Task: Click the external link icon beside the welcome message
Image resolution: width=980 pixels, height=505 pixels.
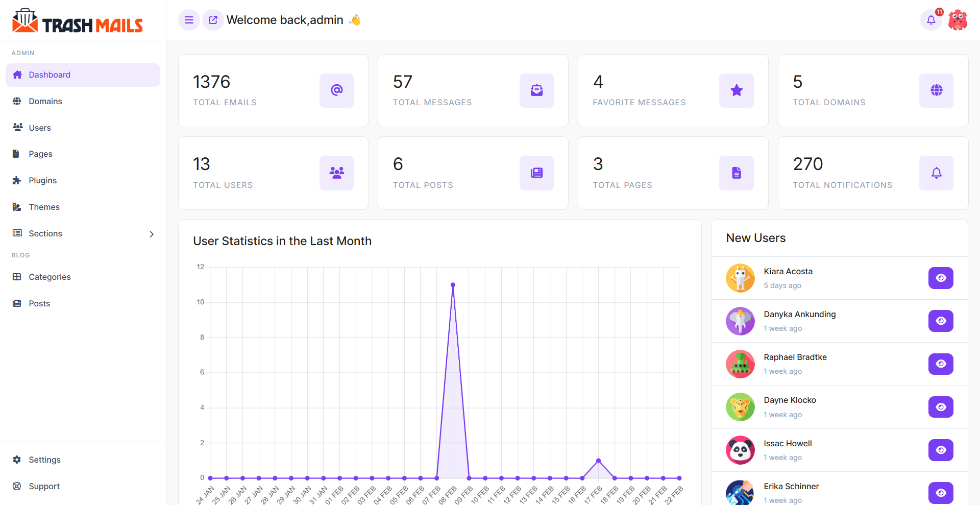Action: point(212,20)
